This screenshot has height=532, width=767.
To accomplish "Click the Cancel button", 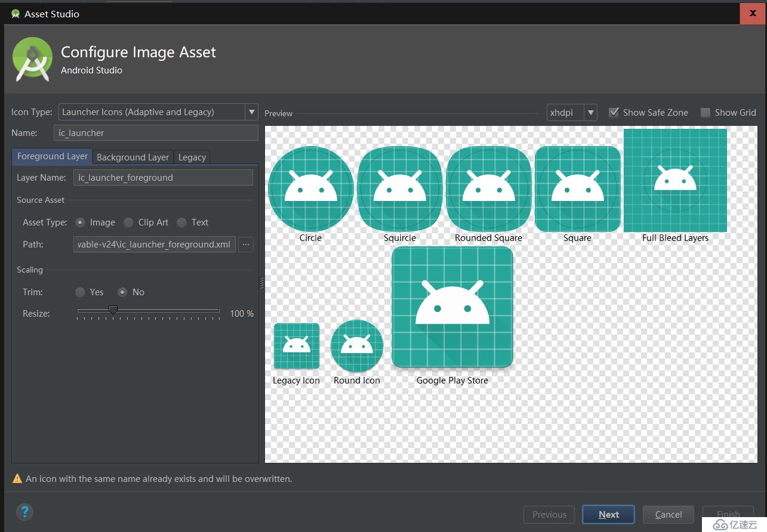I will coord(669,515).
